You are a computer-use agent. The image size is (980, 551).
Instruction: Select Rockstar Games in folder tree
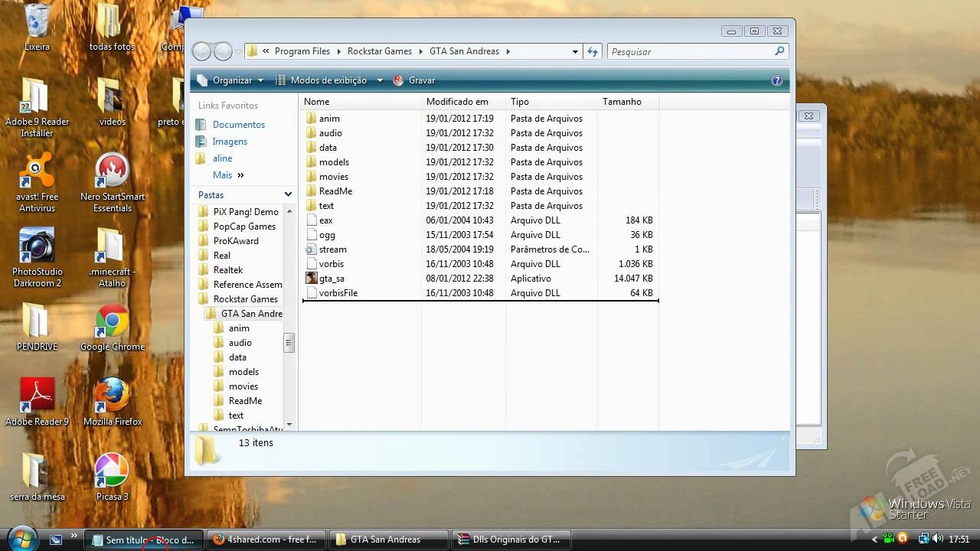tap(245, 299)
